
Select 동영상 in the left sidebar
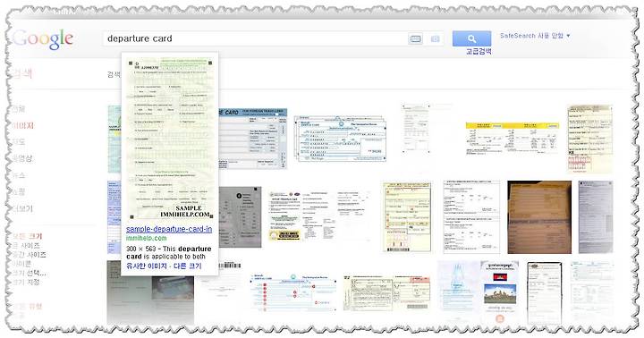tap(21, 158)
